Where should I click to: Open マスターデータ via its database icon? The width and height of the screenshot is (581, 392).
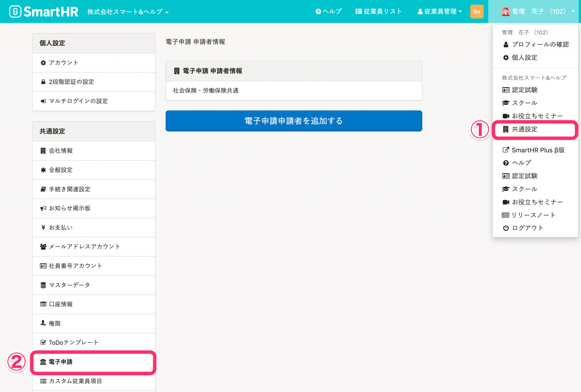[x=43, y=285]
